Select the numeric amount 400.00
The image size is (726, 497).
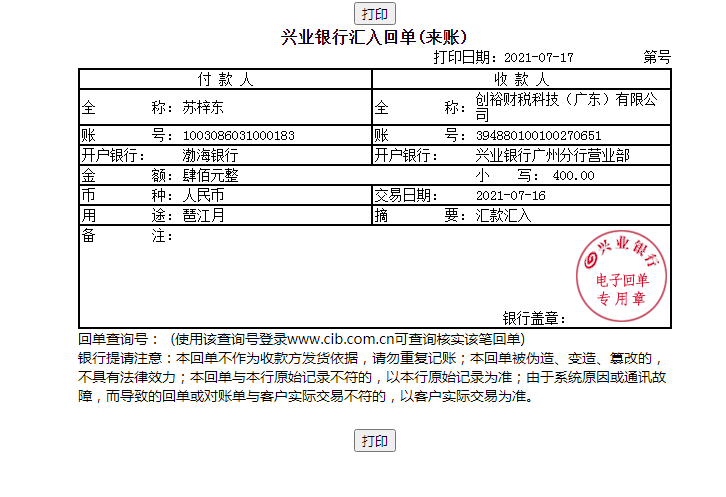click(573, 176)
